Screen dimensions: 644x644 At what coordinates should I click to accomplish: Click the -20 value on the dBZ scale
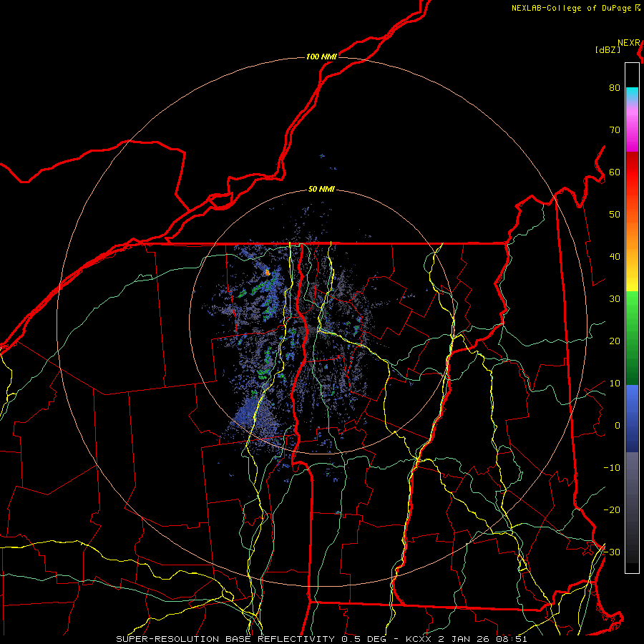[x=612, y=510]
